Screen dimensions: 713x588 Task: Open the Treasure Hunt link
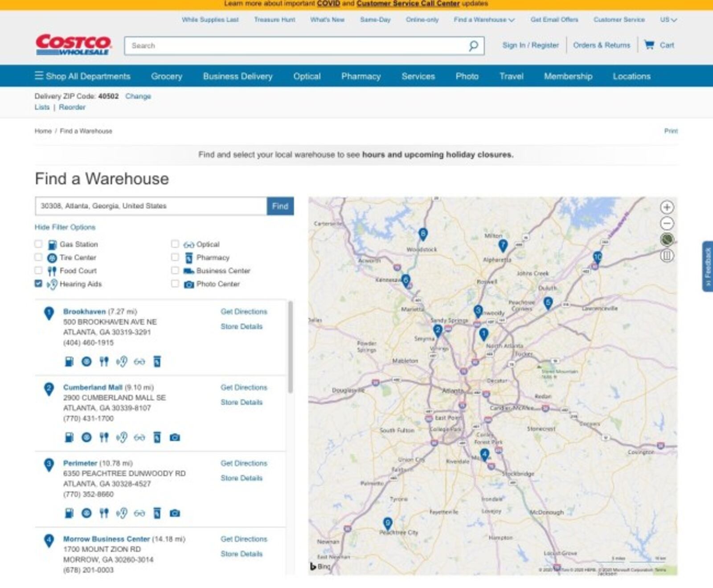pos(275,20)
